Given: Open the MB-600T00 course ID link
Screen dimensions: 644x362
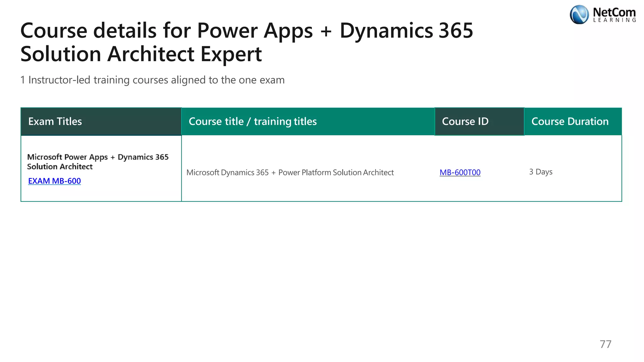Looking at the screenshot, I should (x=460, y=173).
